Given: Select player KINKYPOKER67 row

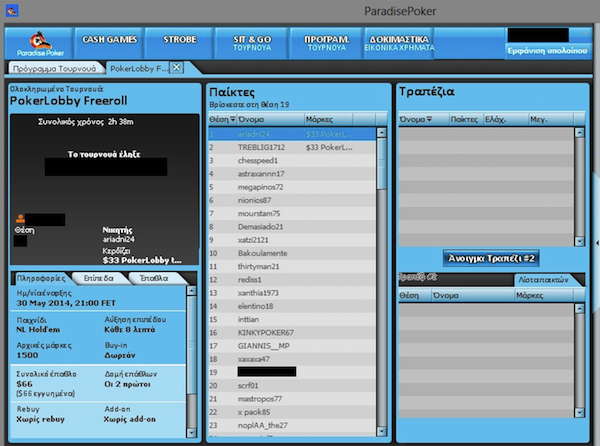Looking at the screenshot, I should 292,333.
